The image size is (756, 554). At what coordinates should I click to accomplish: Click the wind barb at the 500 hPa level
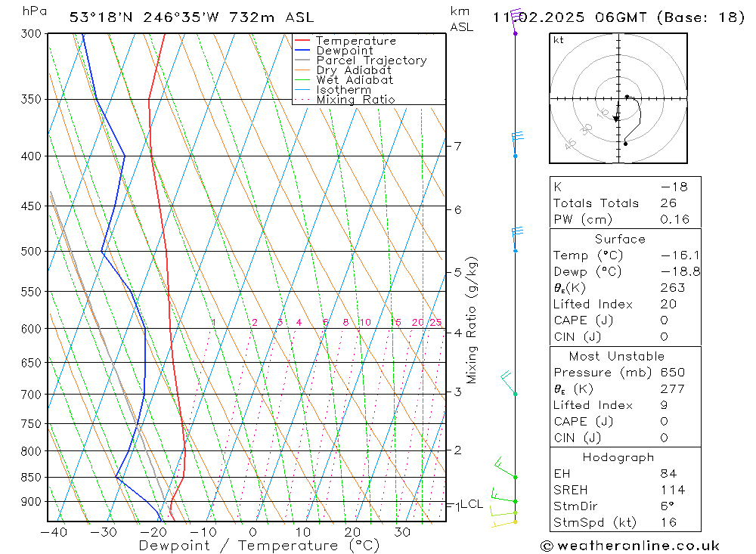[517, 239]
